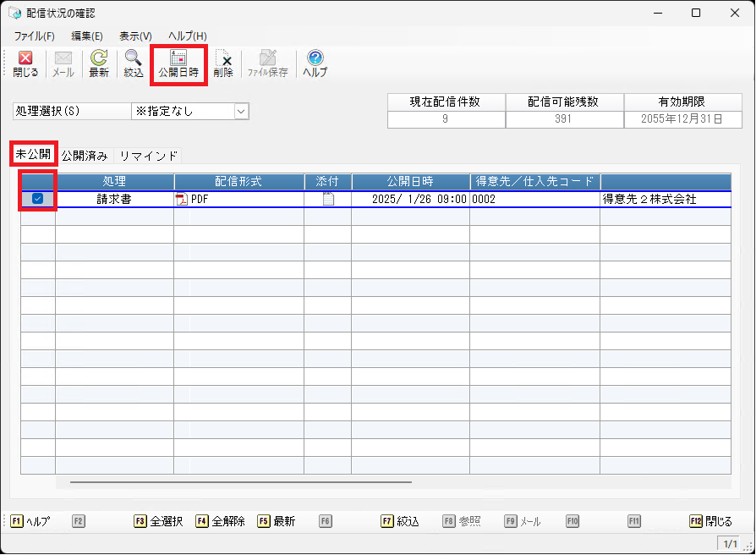Screen dimensions: 756x555
Task: Click the F4 全解除 button
Action: coord(221,521)
